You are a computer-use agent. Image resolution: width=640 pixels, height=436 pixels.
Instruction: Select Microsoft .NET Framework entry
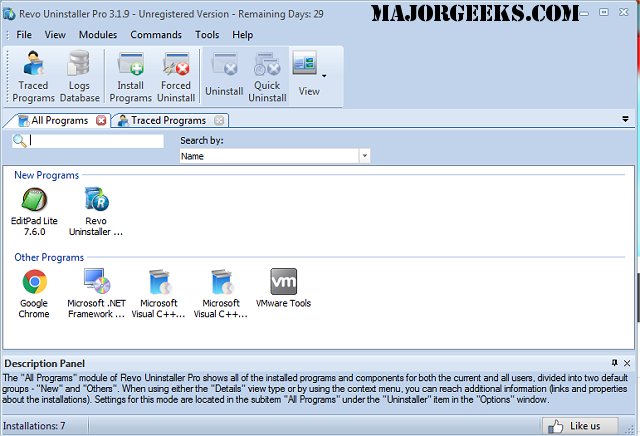point(96,291)
